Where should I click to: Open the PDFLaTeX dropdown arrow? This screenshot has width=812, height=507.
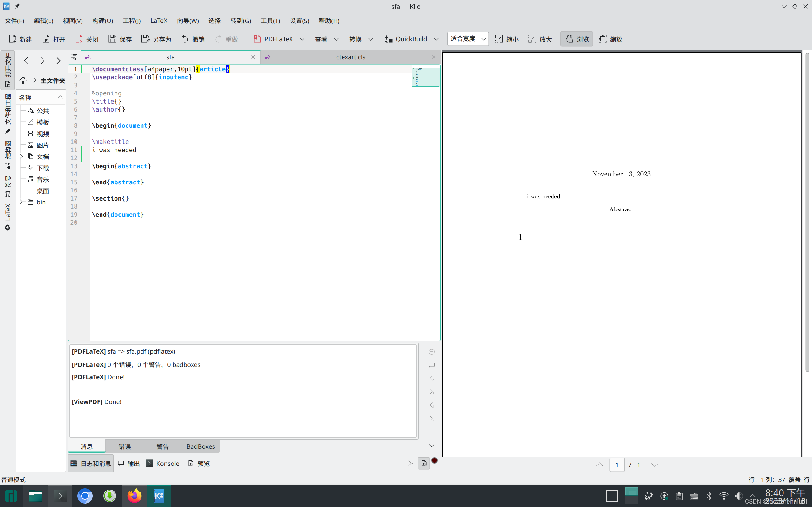(302, 39)
